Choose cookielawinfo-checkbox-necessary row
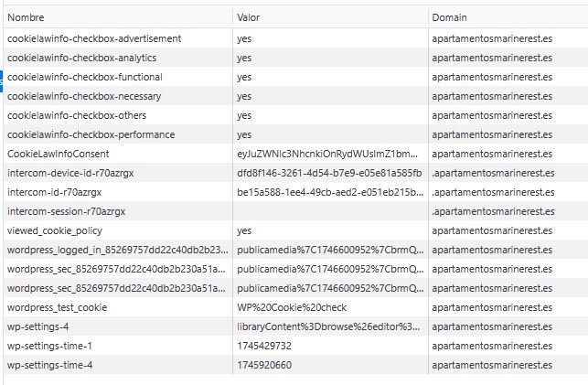The height and width of the screenshot is (385, 588). [x=295, y=96]
